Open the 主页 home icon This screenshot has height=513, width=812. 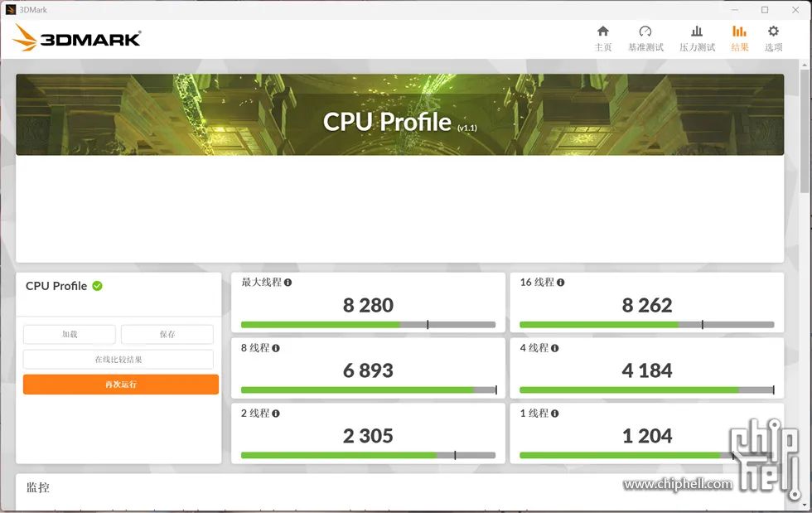tap(603, 31)
